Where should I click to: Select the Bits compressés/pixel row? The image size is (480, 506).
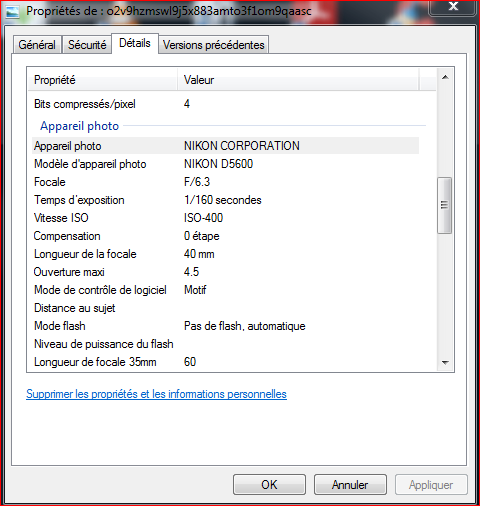226,104
